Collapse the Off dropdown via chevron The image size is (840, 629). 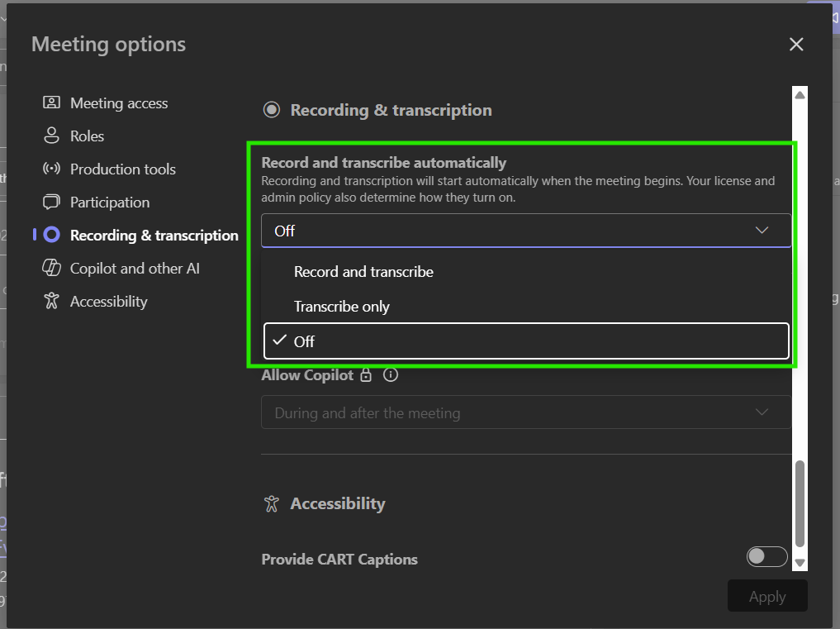pos(762,231)
